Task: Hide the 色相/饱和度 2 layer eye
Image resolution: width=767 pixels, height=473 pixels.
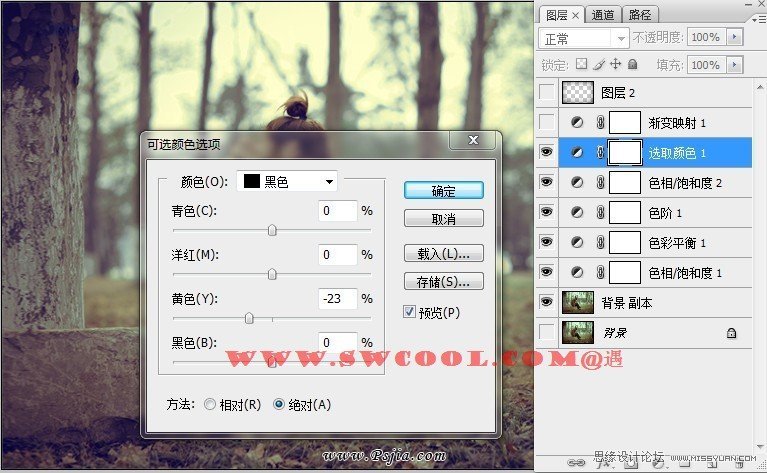Action: 546,182
